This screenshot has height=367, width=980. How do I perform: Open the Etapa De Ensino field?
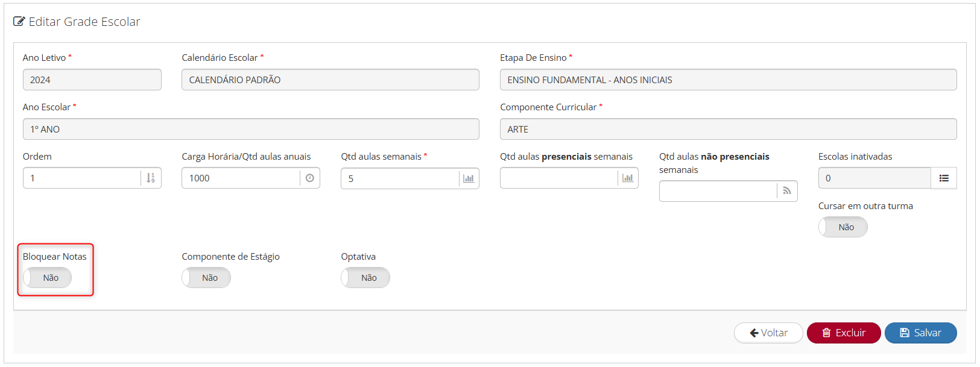click(x=728, y=80)
